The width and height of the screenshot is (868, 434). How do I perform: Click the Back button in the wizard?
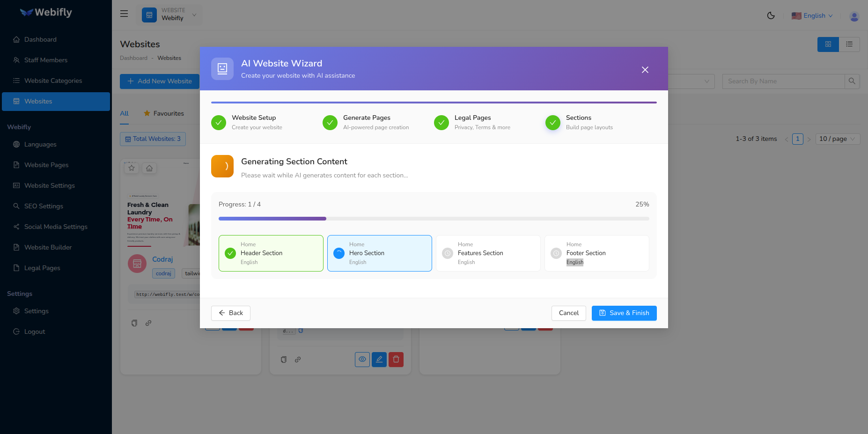[230, 313]
